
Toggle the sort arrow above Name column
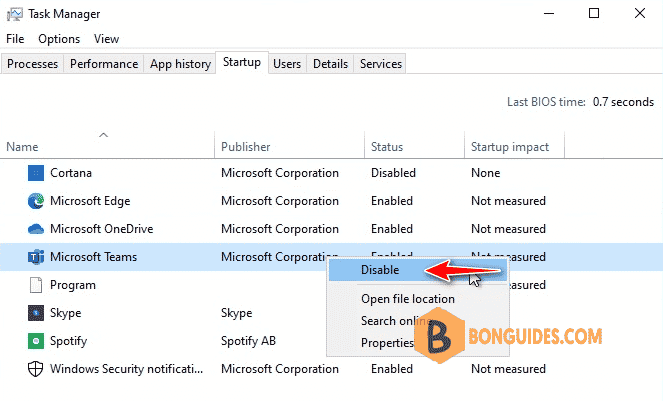click(104, 135)
